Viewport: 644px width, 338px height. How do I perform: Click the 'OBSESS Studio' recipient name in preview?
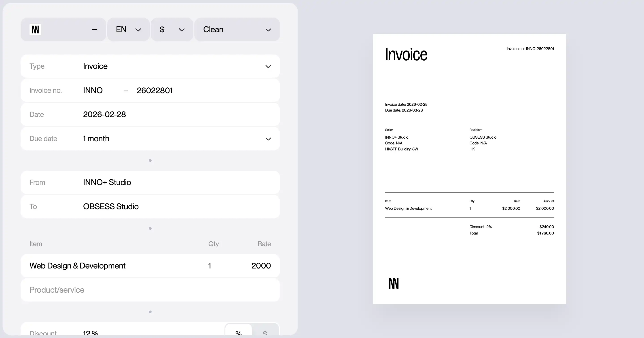click(483, 137)
